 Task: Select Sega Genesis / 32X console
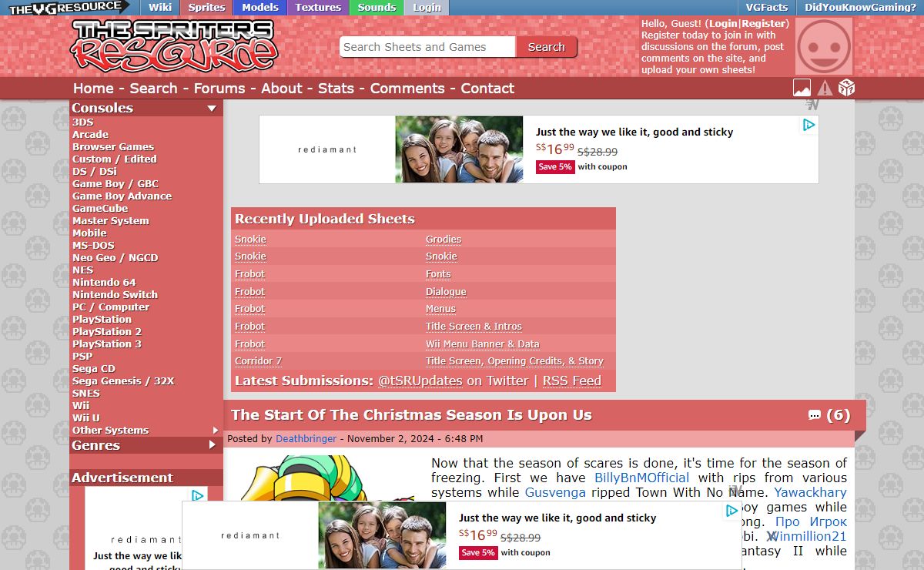(x=123, y=381)
